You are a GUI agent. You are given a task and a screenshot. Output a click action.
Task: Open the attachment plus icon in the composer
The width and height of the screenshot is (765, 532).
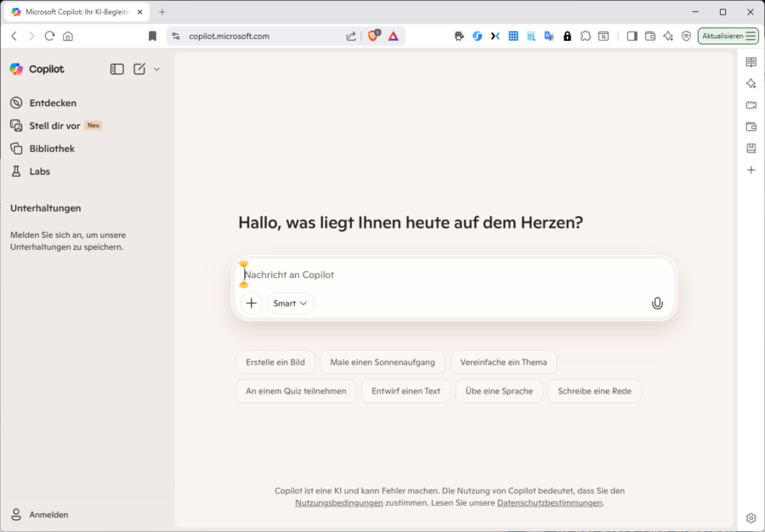click(251, 303)
